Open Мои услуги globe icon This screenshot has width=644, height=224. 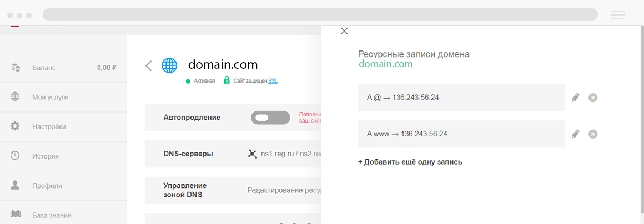click(x=15, y=97)
